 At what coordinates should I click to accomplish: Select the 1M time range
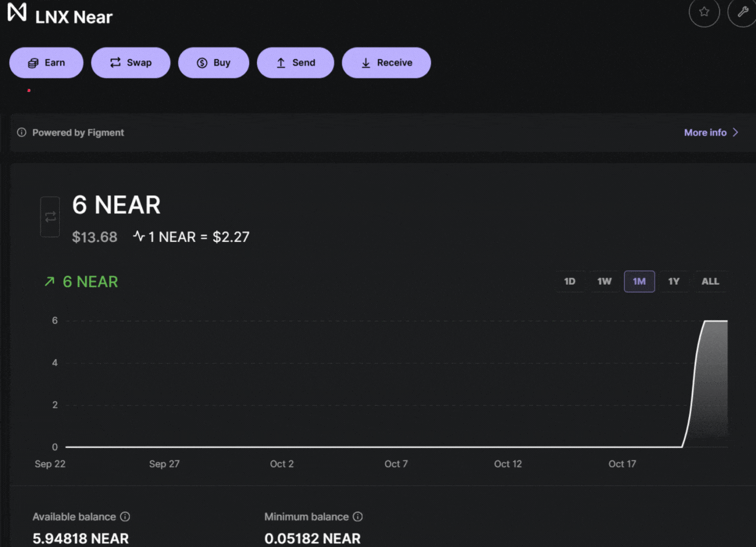(639, 282)
